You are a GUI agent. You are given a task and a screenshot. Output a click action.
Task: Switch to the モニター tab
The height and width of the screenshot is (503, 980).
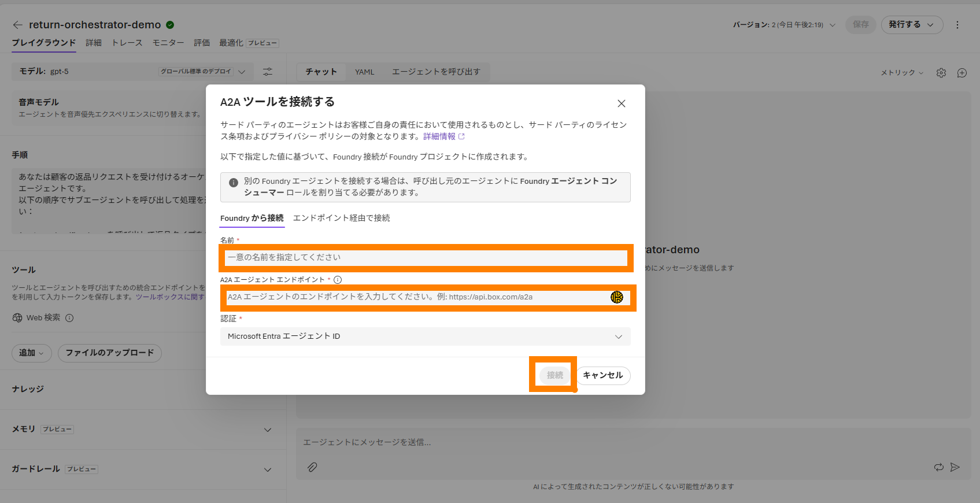click(168, 43)
